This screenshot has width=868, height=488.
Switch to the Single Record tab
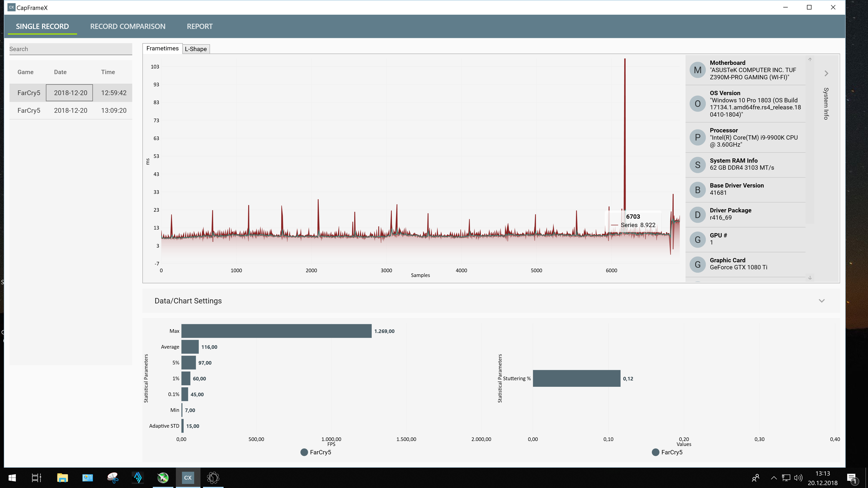click(42, 26)
